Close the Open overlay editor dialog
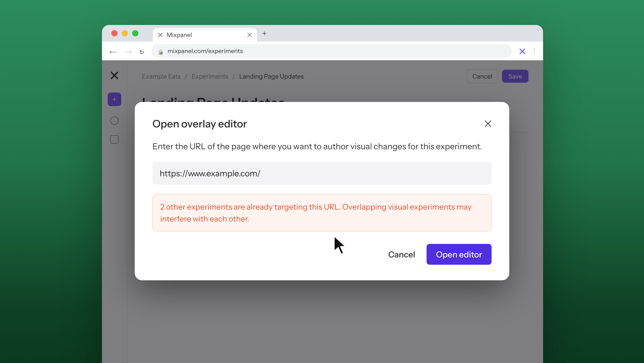Image resolution: width=644 pixels, height=363 pixels. (x=488, y=124)
